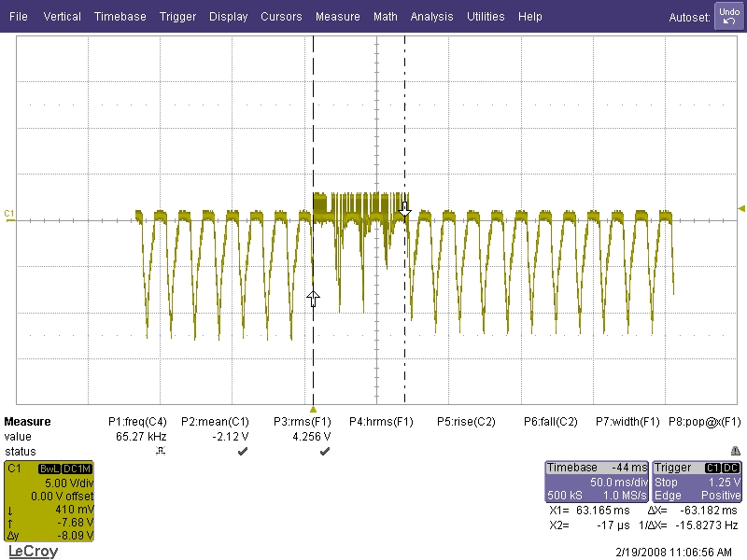Select the trigger level arrow on right edge
The height and width of the screenshot is (560, 747).
click(741, 208)
